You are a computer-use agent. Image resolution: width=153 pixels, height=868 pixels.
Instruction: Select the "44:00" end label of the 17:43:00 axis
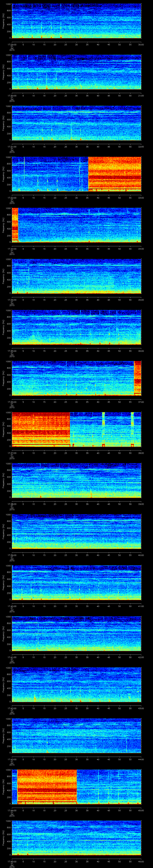click(141, 759)
